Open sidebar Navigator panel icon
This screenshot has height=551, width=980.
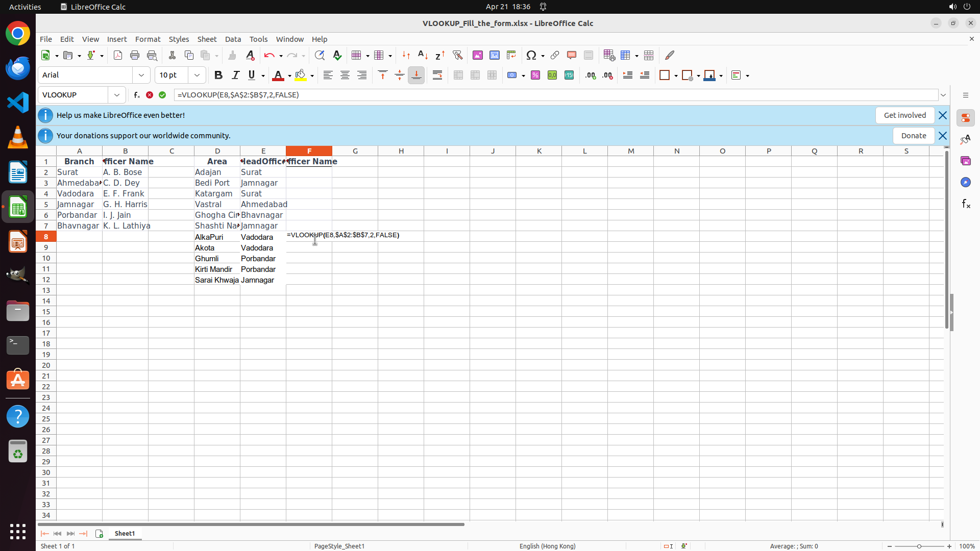[966, 182]
